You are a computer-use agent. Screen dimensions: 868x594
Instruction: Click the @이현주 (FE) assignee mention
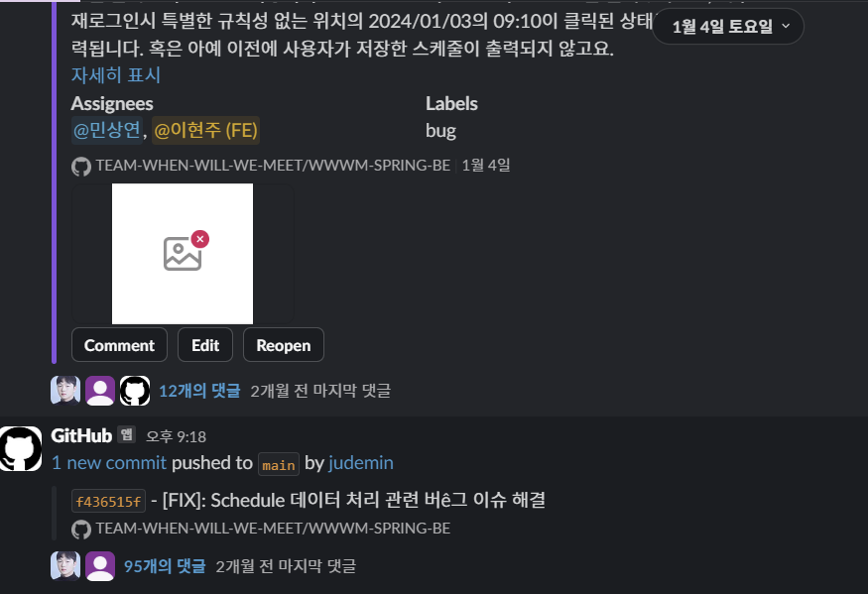pos(205,130)
